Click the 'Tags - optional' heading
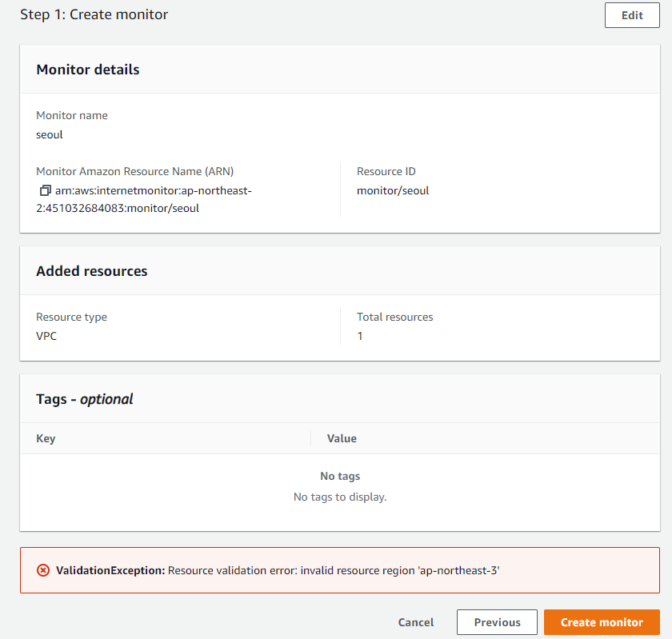The height and width of the screenshot is (639, 672). tap(85, 399)
